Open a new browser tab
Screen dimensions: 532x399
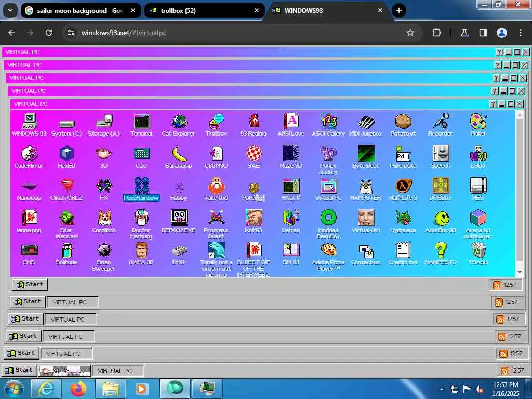[399, 10]
